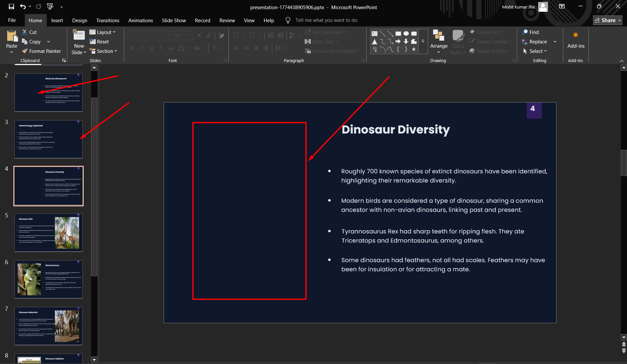
Task: Toggle Underline formatting in the Font group
Action: click(151, 48)
